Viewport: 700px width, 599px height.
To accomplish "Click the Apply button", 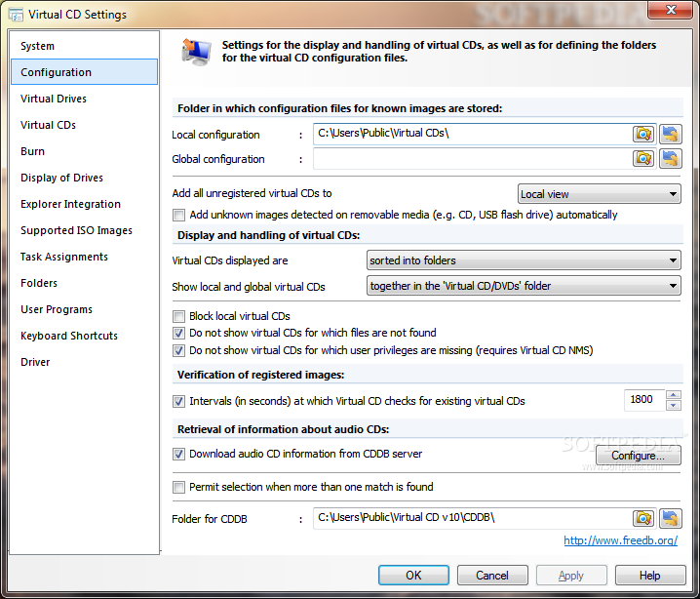I will tap(571, 576).
